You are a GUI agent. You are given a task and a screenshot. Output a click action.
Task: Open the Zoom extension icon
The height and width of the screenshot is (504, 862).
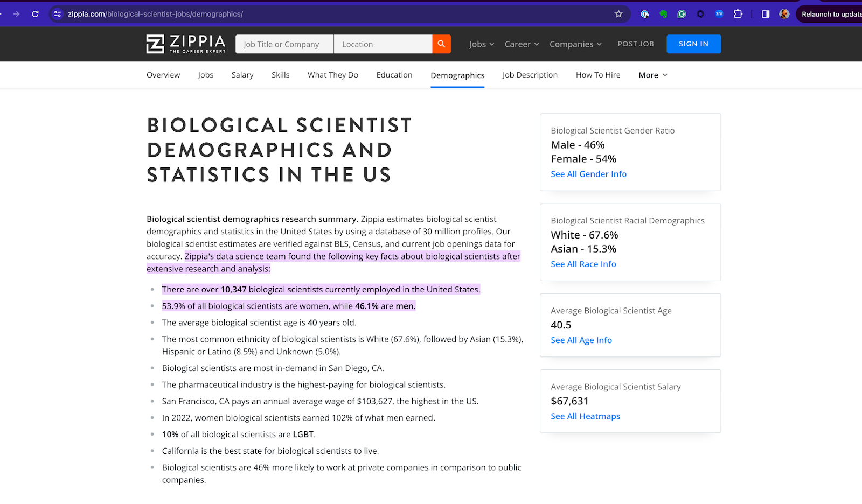click(x=719, y=14)
